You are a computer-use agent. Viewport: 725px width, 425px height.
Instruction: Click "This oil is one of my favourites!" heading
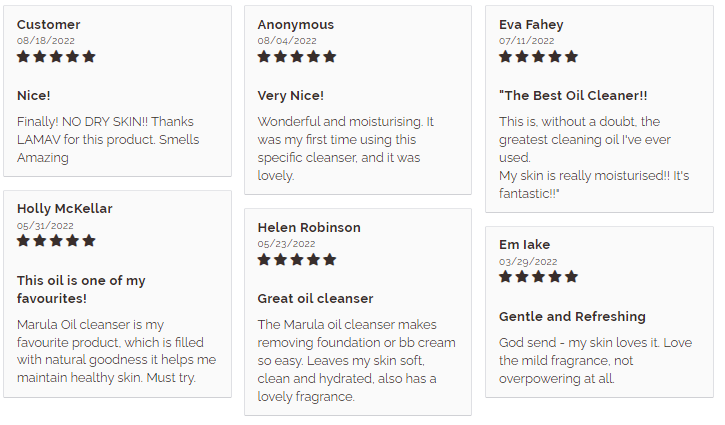[x=81, y=289]
